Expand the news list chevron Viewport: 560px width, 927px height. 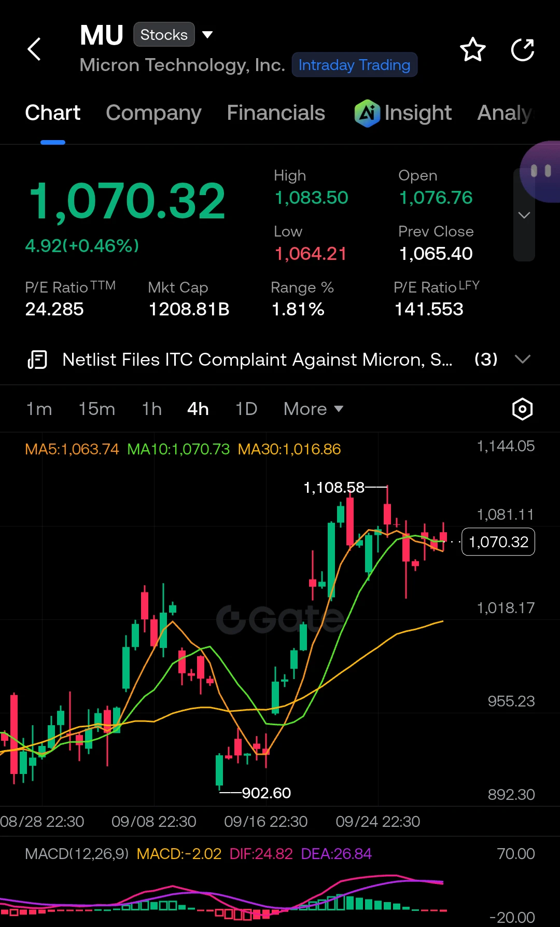click(523, 359)
